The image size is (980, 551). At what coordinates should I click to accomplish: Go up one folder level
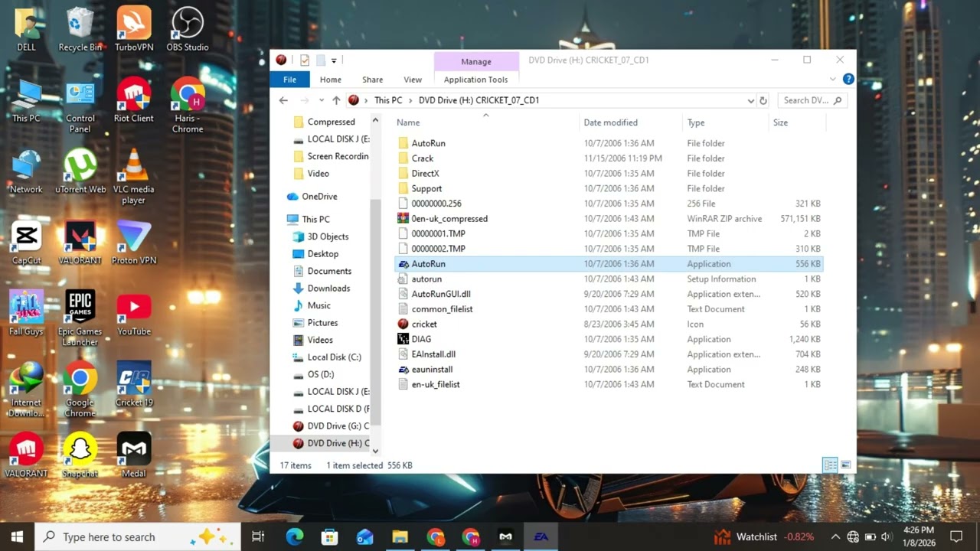pyautogui.click(x=336, y=100)
